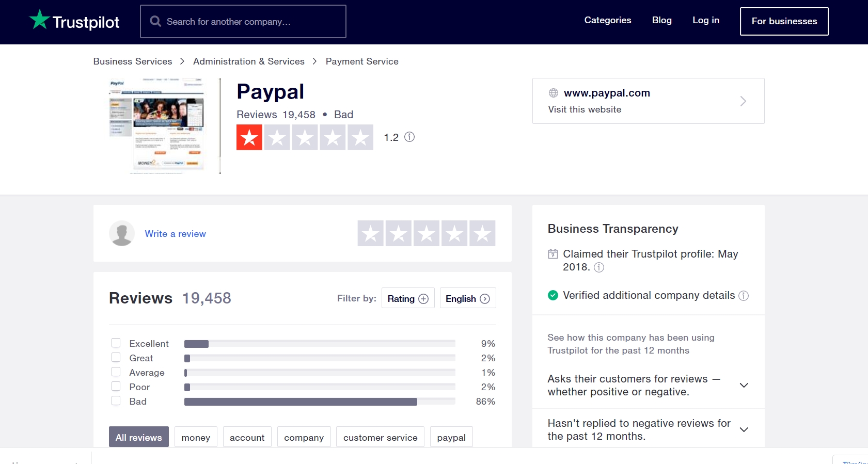Open Categories in the top navigation

click(x=607, y=20)
